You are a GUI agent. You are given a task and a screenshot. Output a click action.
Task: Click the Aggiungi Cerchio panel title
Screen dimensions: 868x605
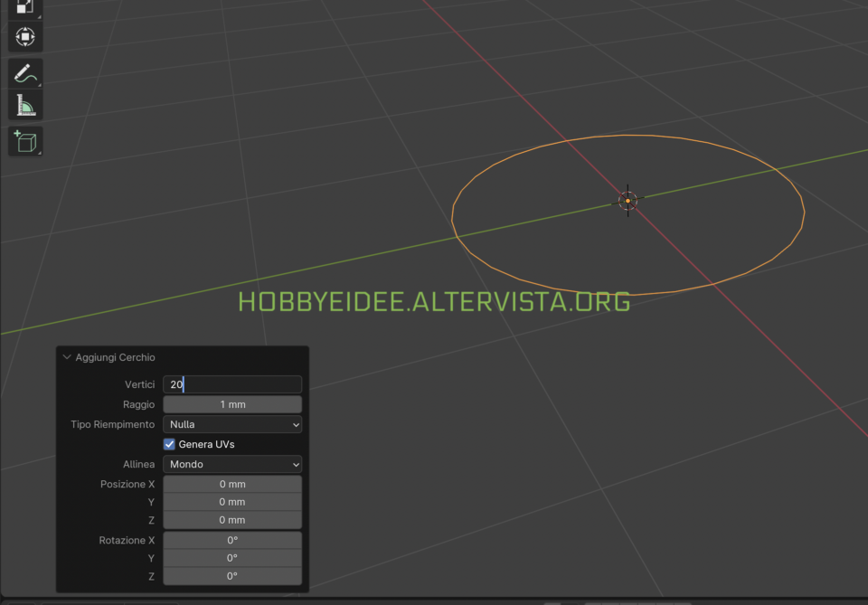point(115,357)
